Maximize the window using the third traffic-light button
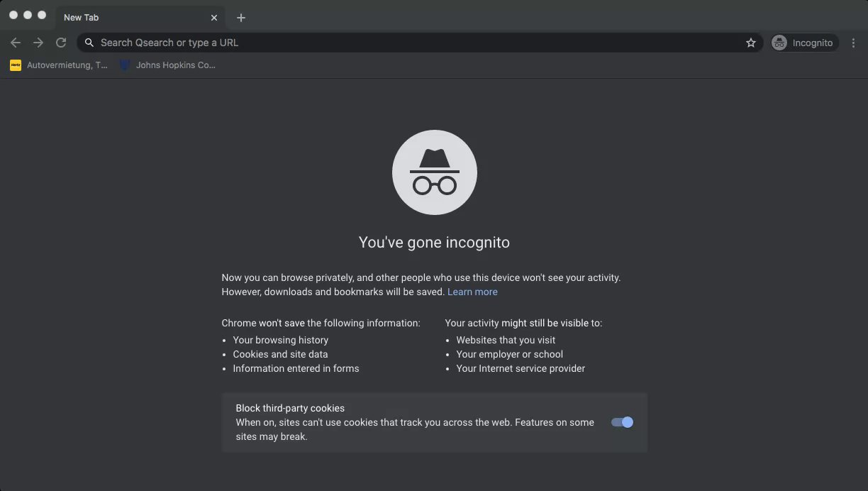This screenshot has width=868, height=491. click(x=42, y=15)
